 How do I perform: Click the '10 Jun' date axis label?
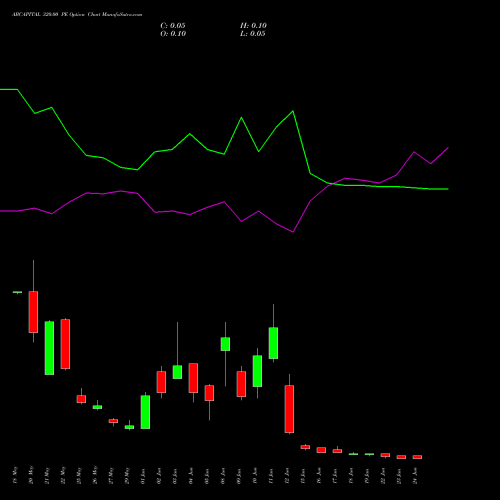[255, 476]
